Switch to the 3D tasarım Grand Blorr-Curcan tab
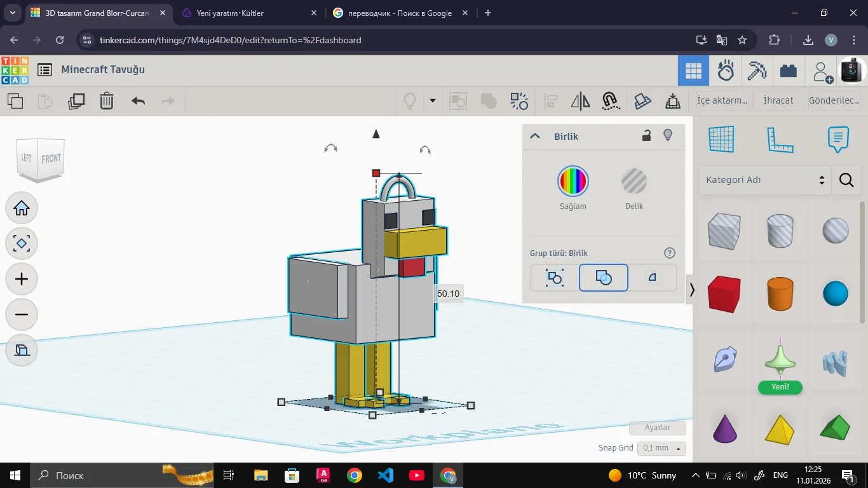The height and width of the screenshot is (488, 868). point(97,13)
